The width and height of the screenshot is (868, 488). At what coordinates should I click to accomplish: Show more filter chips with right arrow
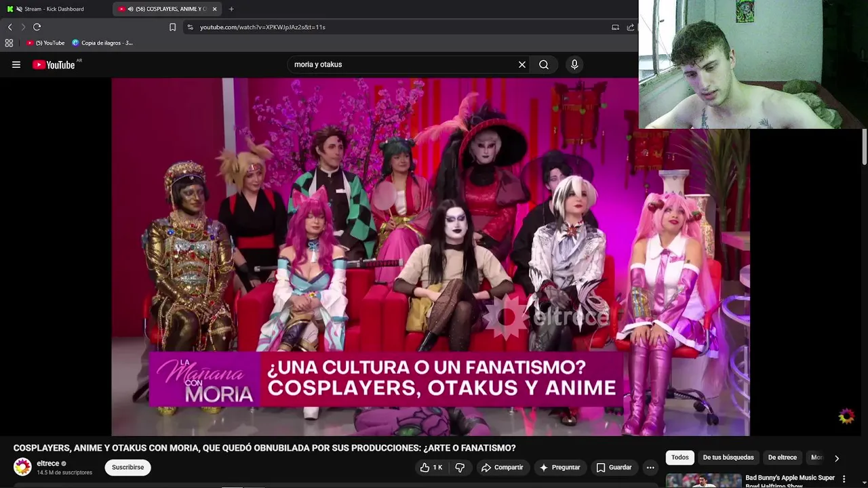(837, 458)
